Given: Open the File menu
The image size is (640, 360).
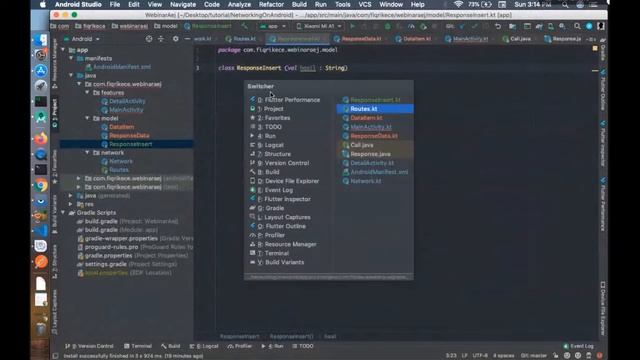Looking at the screenshot, I should click(x=115, y=4).
